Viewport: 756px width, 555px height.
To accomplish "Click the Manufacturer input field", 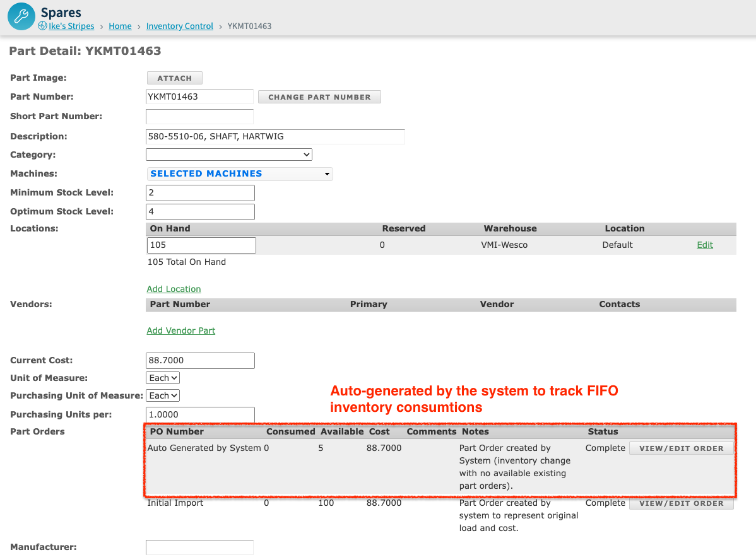I will click(x=199, y=547).
